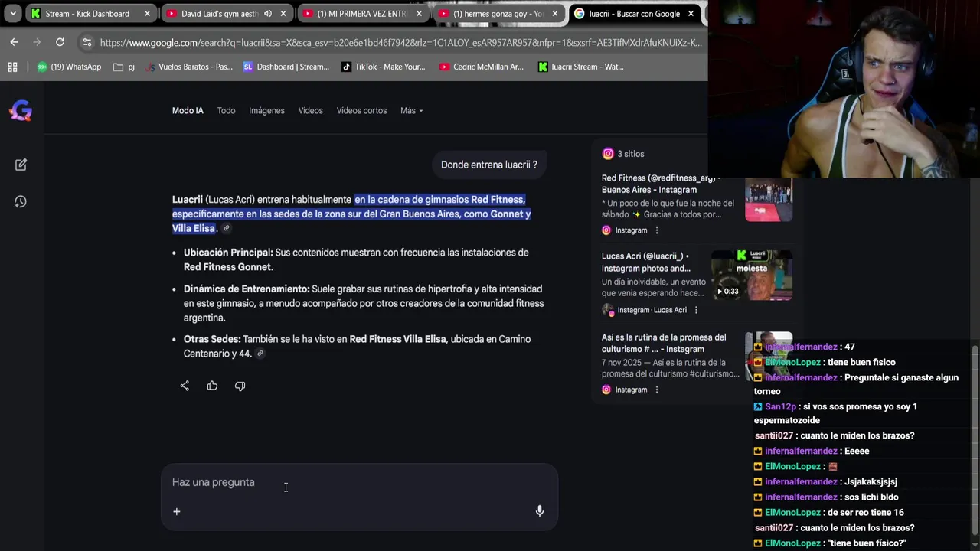Open Cedric McMillan bookmark

[482, 67]
